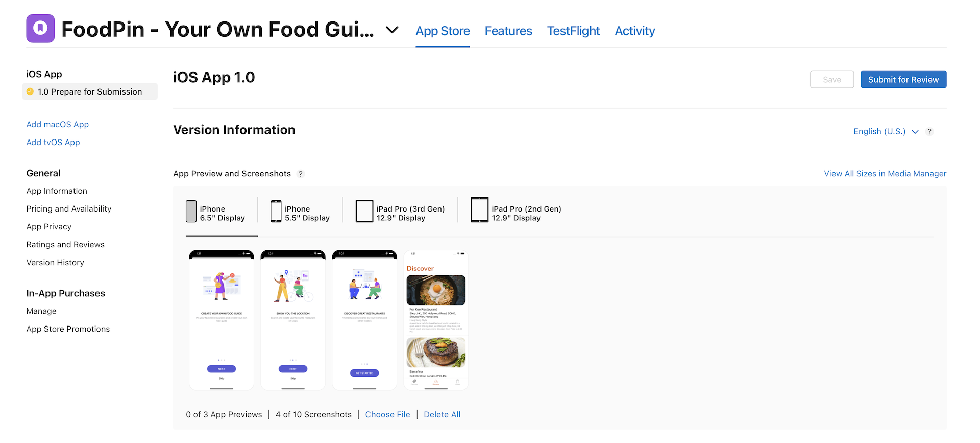
Task: Submit the app for review
Action: [903, 79]
